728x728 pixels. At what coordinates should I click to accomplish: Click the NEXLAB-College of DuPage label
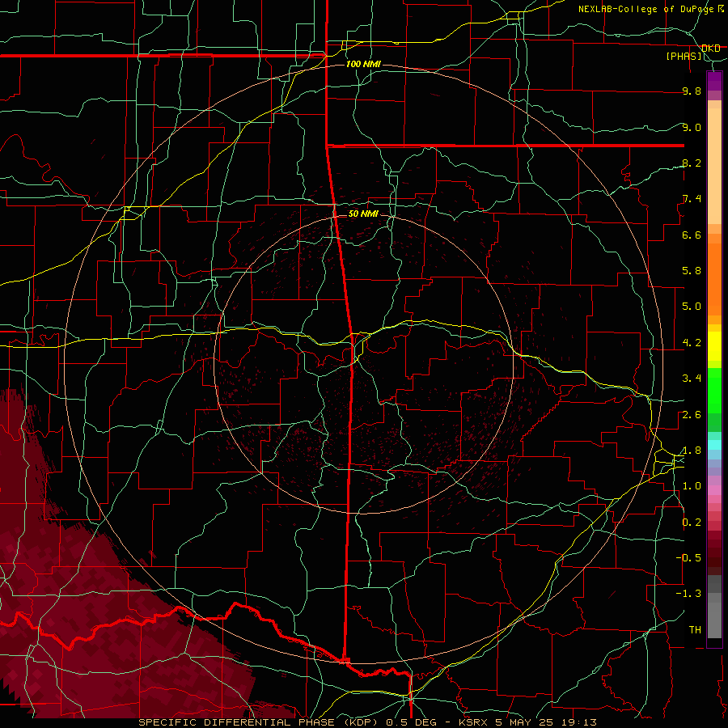coord(647,9)
